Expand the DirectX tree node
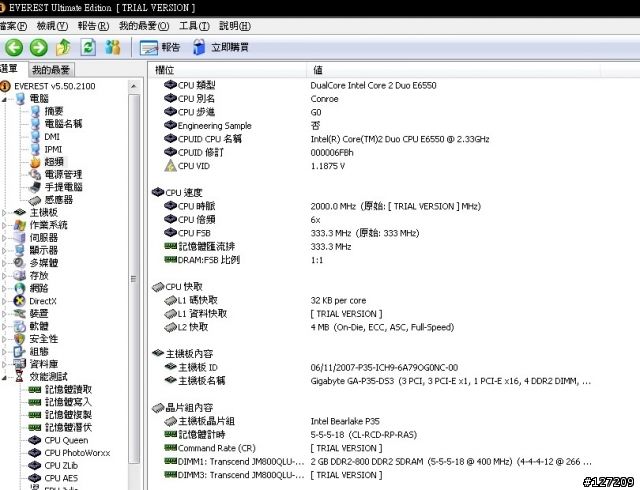 click(4, 301)
